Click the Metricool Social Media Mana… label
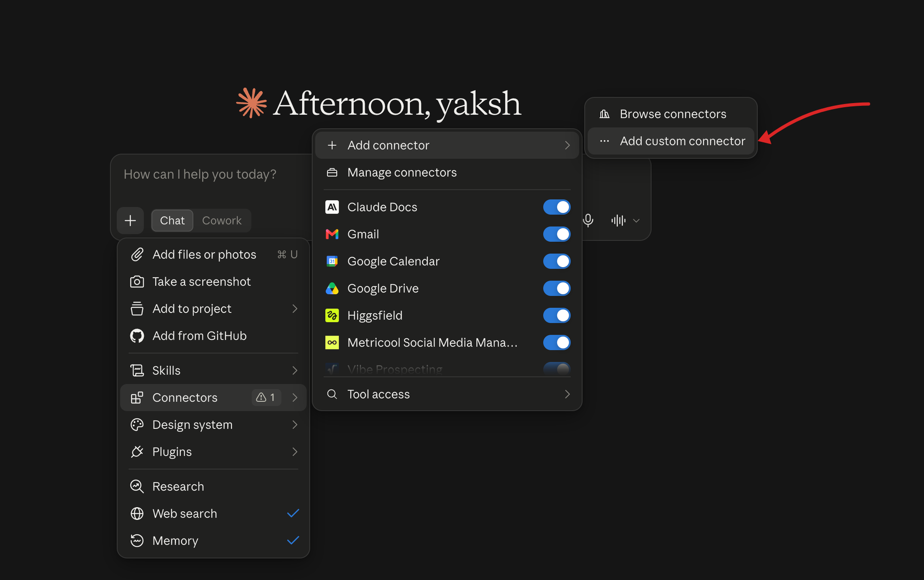 click(x=432, y=342)
